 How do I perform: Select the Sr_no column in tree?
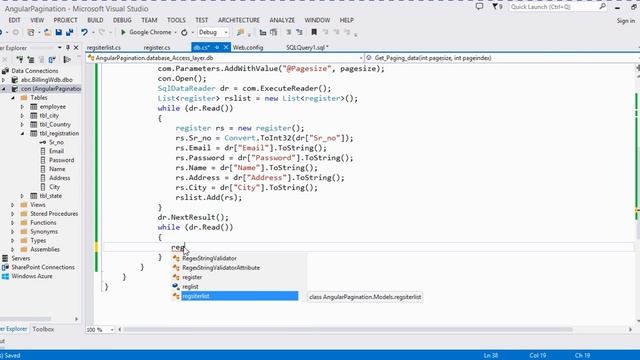56,142
